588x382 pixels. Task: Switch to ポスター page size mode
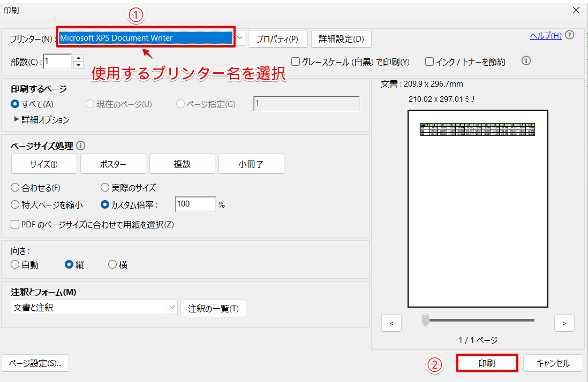click(112, 164)
